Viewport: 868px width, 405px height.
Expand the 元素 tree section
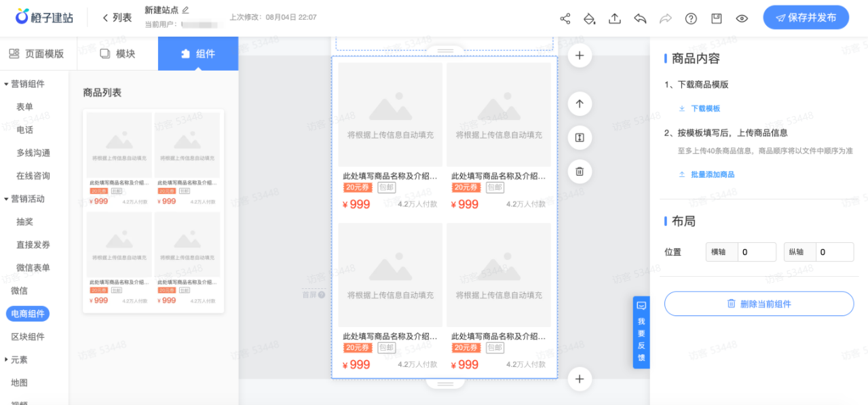pos(7,360)
